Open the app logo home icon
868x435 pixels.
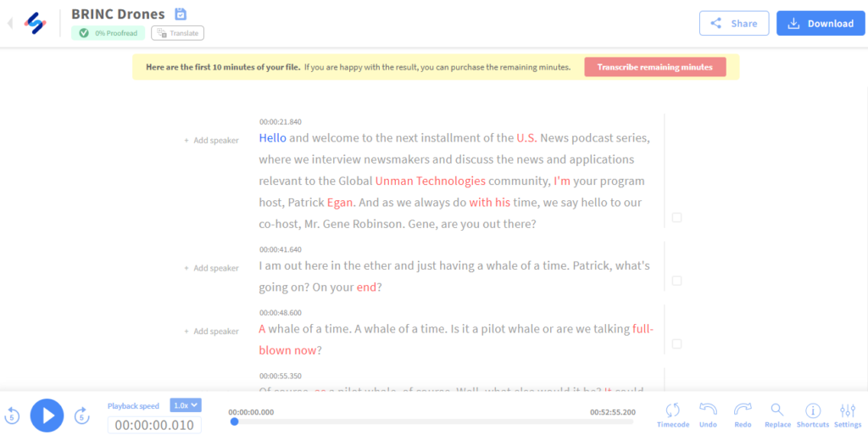(36, 23)
